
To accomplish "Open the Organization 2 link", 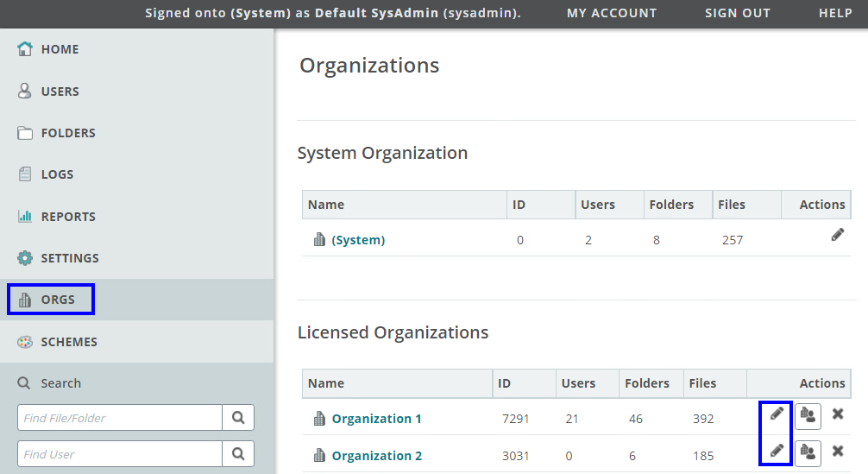I will (x=377, y=456).
